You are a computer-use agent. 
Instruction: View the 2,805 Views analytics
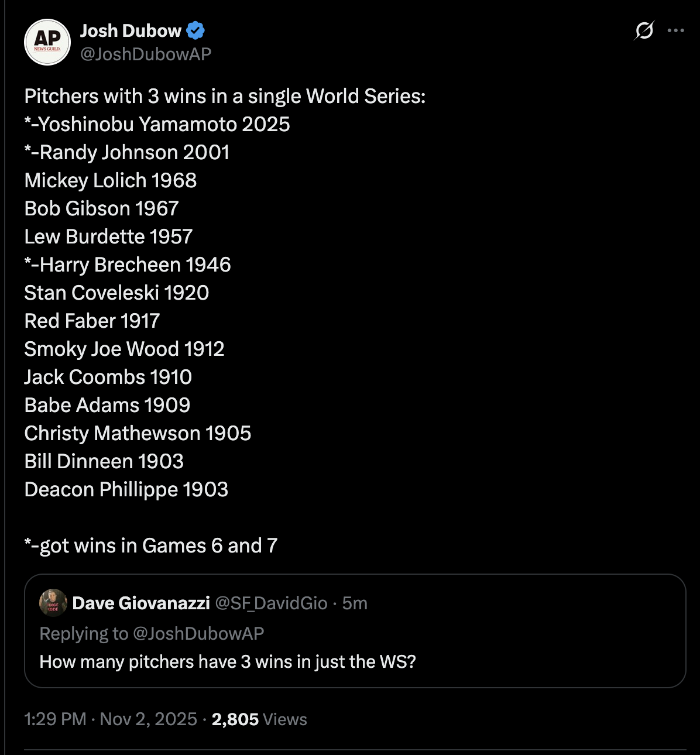[x=259, y=719]
